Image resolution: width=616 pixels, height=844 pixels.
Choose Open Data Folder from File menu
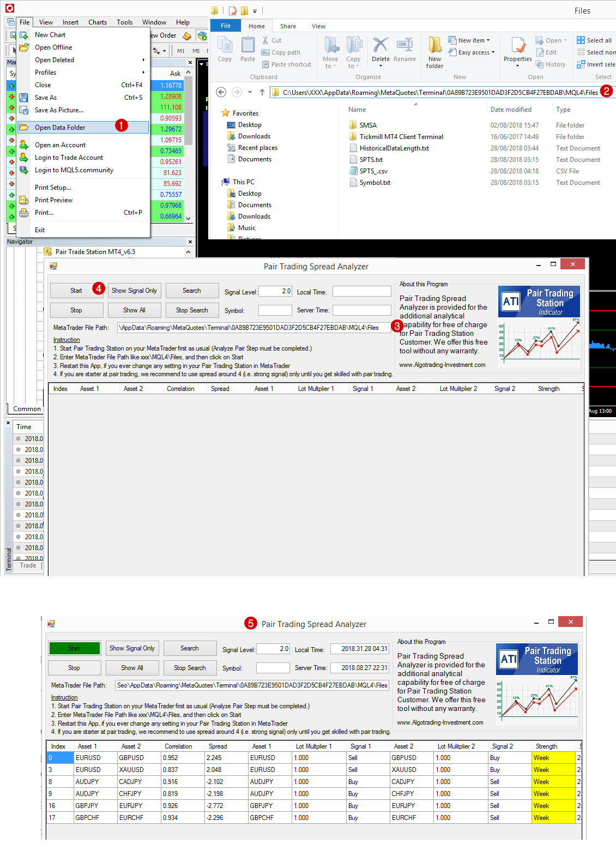pyautogui.click(x=83, y=128)
